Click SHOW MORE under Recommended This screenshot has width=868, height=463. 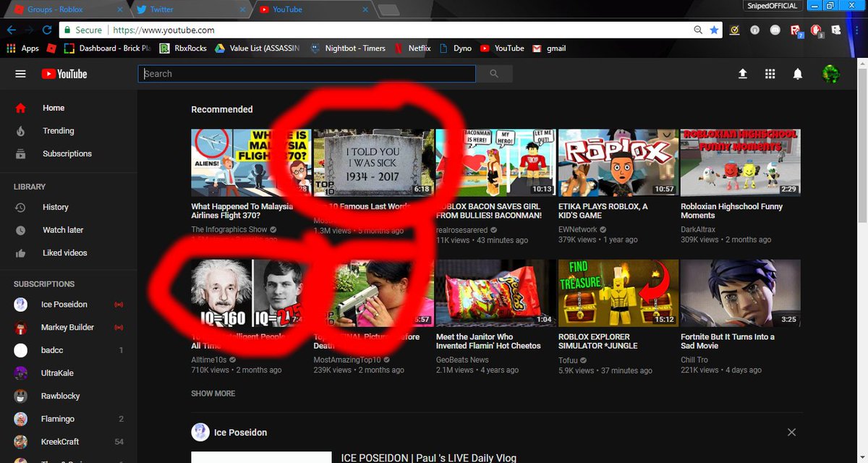(x=213, y=394)
